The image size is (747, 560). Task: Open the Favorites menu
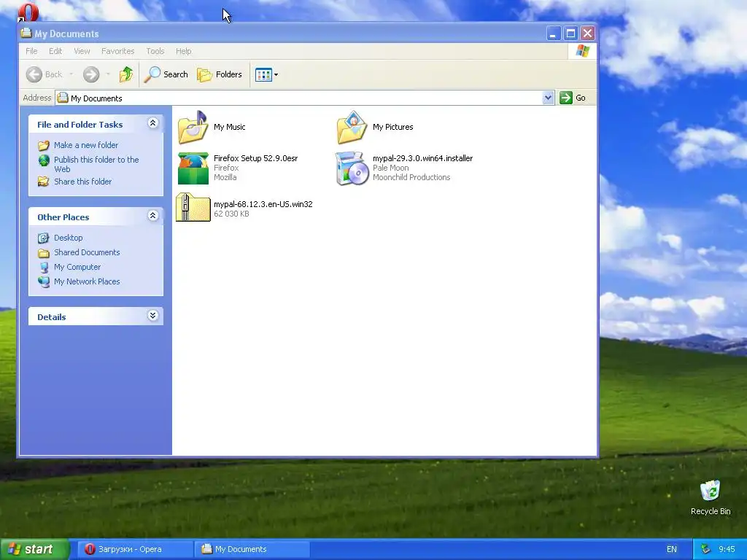(x=117, y=51)
